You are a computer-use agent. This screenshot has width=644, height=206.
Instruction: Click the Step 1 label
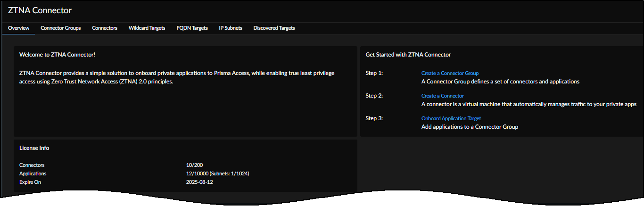pyautogui.click(x=374, y=73)
